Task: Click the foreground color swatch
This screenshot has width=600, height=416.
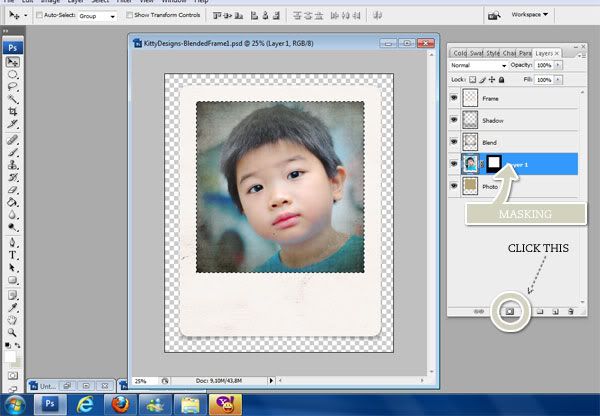Action: point(10,355)
